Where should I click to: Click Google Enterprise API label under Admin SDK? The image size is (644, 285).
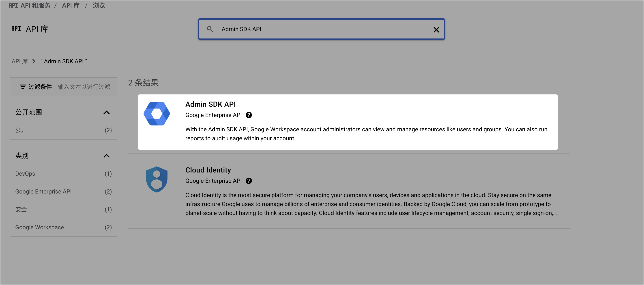213,115
